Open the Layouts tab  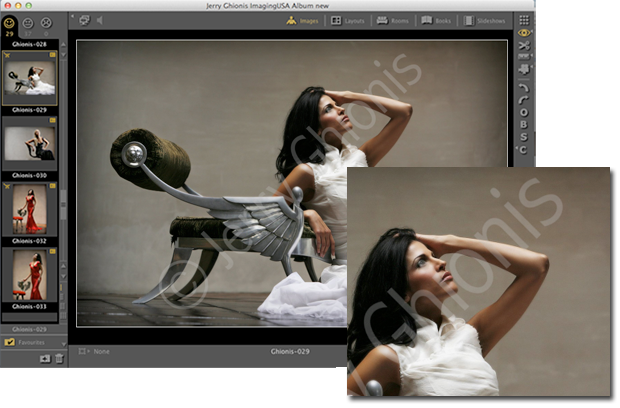(349, 19)
